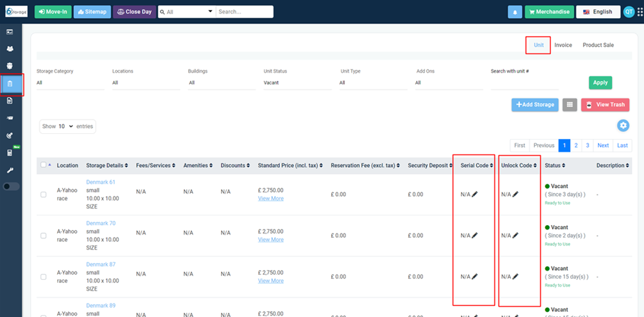644x317 pixels.
Task: Click the Close Day button
Action: click(x=134, y=12)
